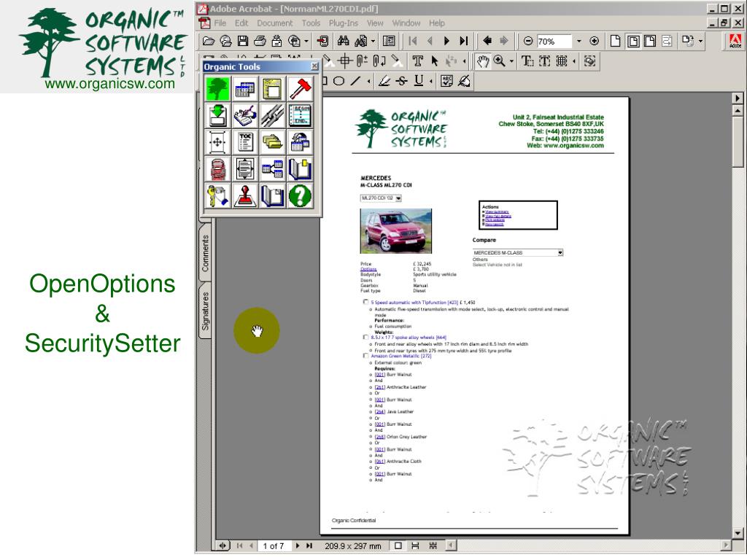747x560 pixels.
Task: Select Actual Size view toolbar button
Action: [616, 42]
